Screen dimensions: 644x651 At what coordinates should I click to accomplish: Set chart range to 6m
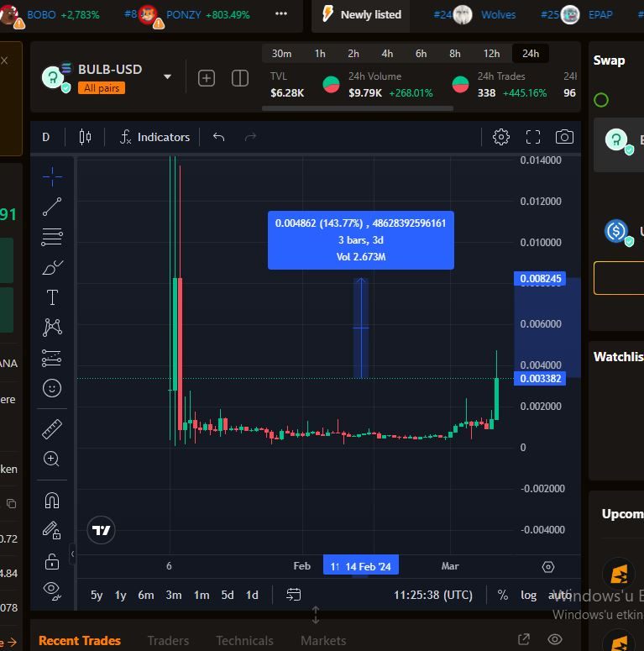coord(145,595)
